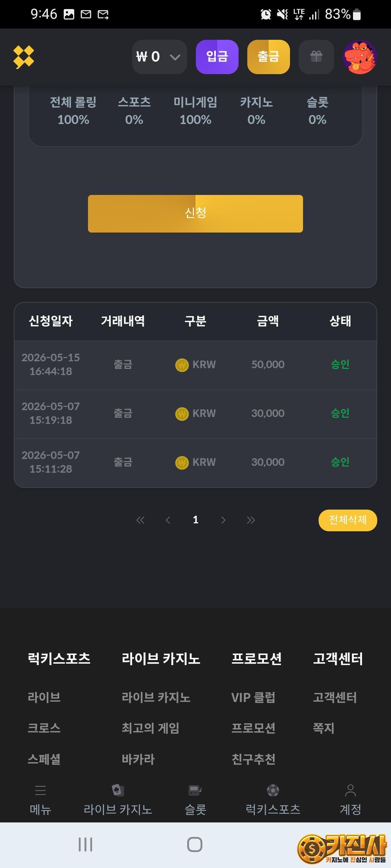
Task: Click the gold 출금 withdrawal button
Action: click(x=269, y=57)
